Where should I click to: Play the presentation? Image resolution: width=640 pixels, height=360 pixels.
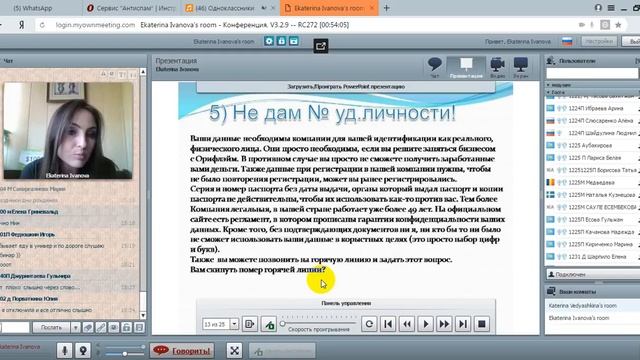(426, 324)
